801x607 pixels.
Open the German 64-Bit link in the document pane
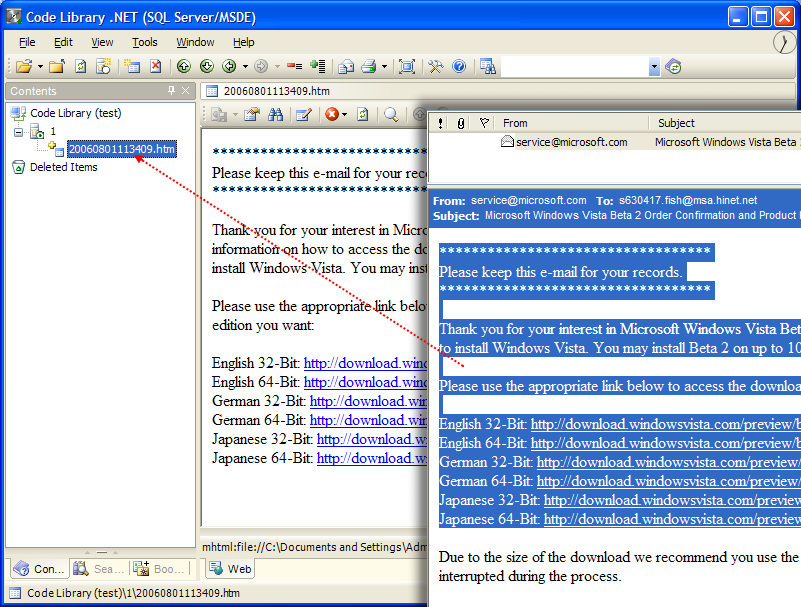point(368,421)
